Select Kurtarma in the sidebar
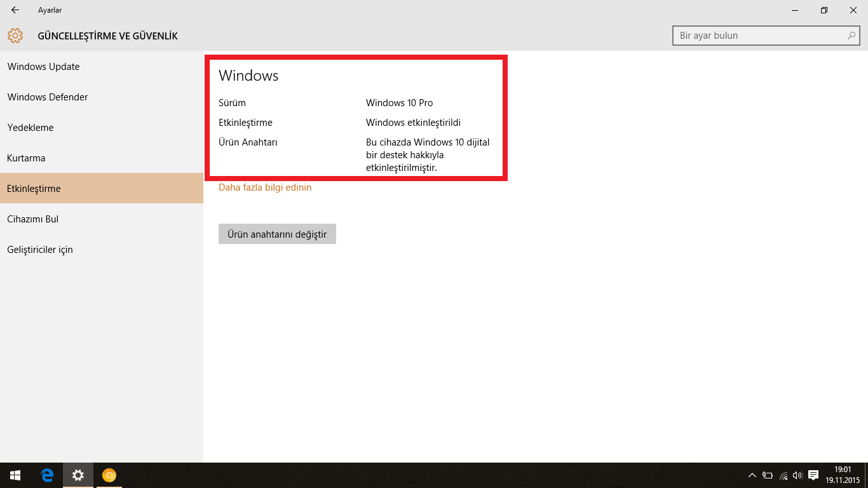This screenshot has height=488, width=868. pyautogui.click(x=26, y=158)
